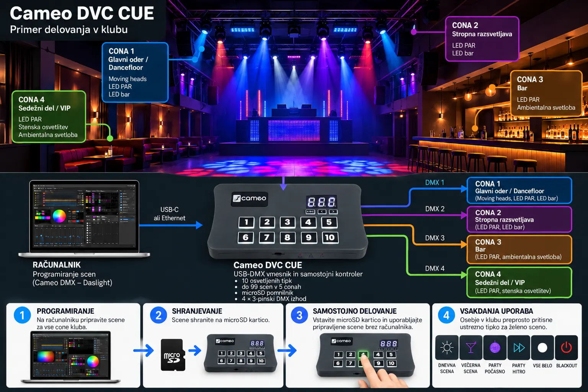Select the Vse belo white circle icon
The height and width of the screenshot is (392, 588).
click(542, 348)
